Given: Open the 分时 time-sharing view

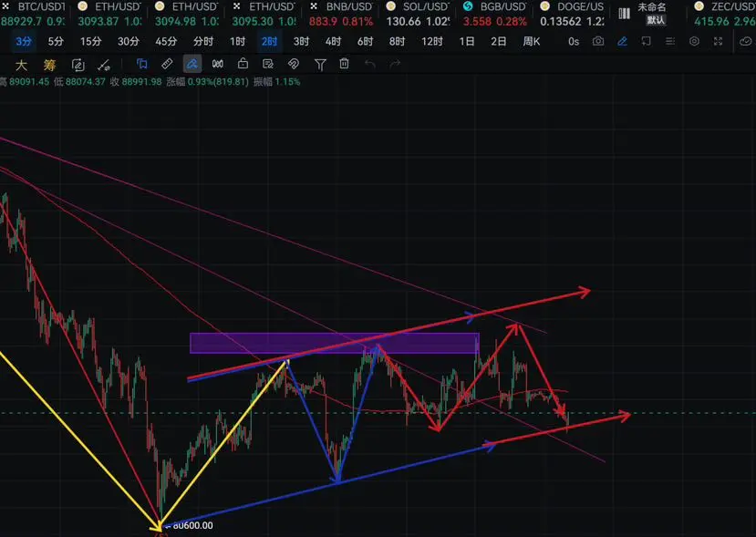Looking at the screenshot, I should coord(203,41).
